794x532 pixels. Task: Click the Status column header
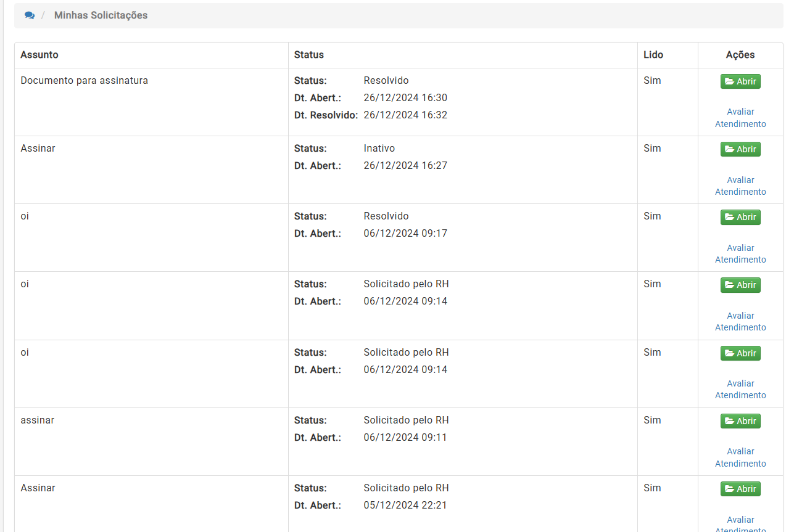(309, 55)
